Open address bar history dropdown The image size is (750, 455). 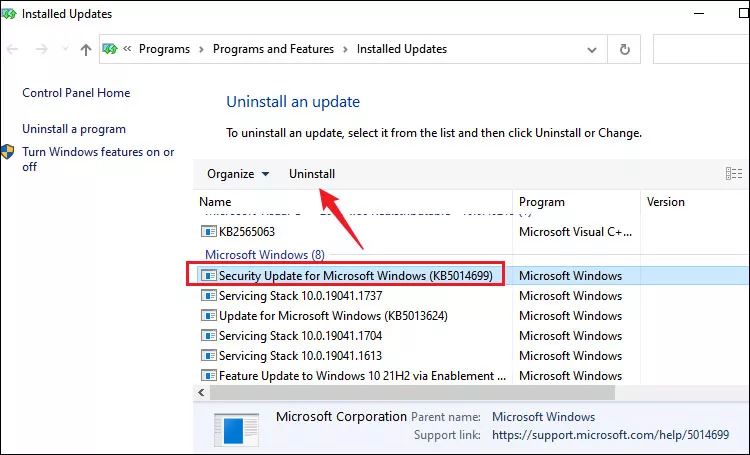(x=592, y=50)
